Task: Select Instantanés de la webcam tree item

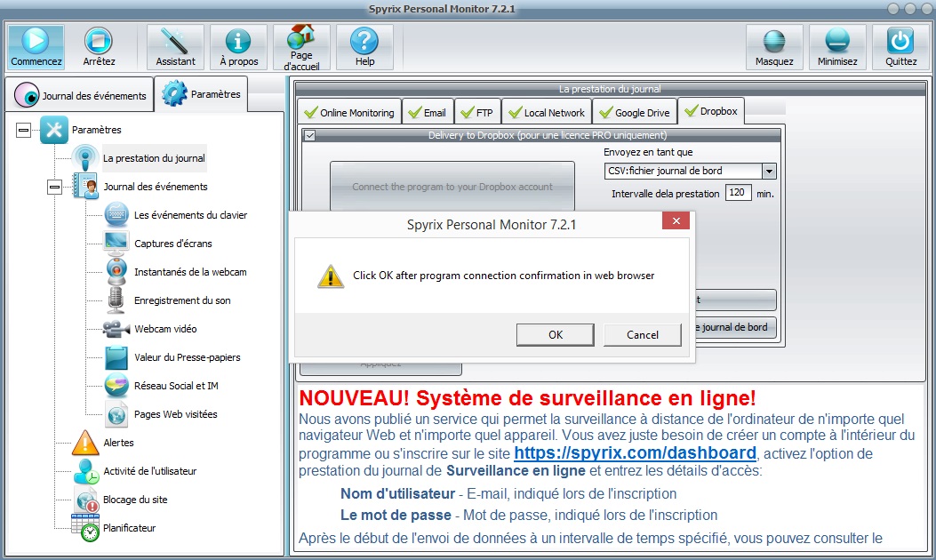Action: point(190,272)
